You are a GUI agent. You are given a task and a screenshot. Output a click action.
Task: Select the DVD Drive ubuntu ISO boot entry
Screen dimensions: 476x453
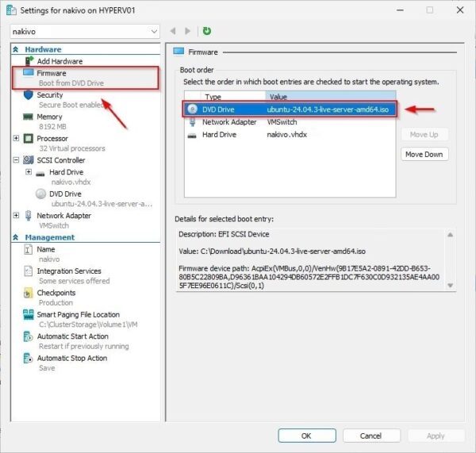point(290,109)
